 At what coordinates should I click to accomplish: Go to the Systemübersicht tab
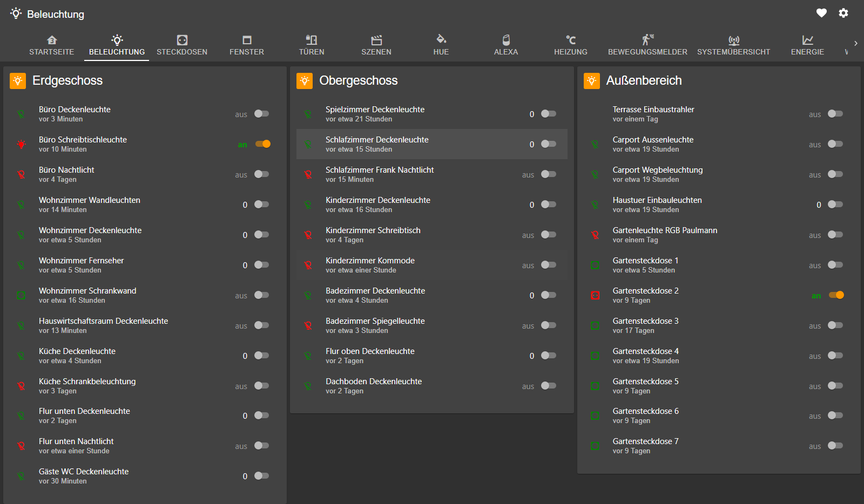734,45
